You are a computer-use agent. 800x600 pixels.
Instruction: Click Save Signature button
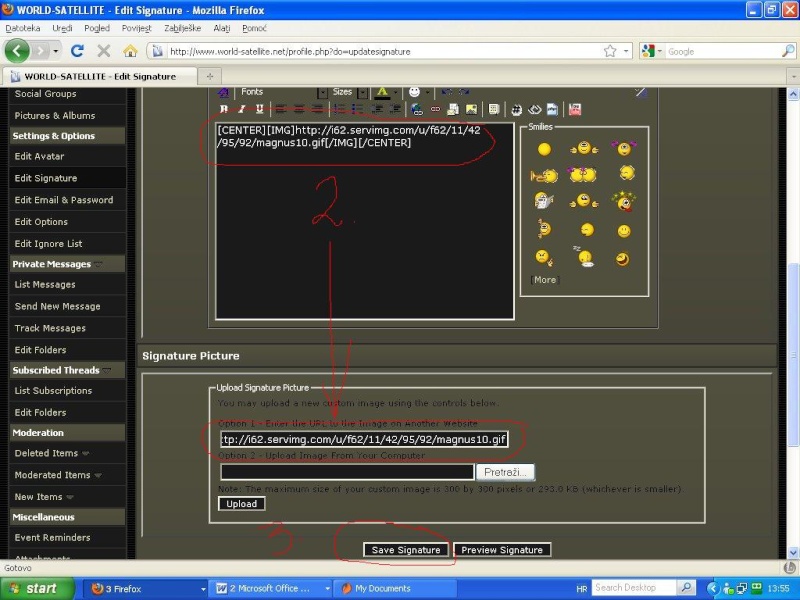pos(406,549)
